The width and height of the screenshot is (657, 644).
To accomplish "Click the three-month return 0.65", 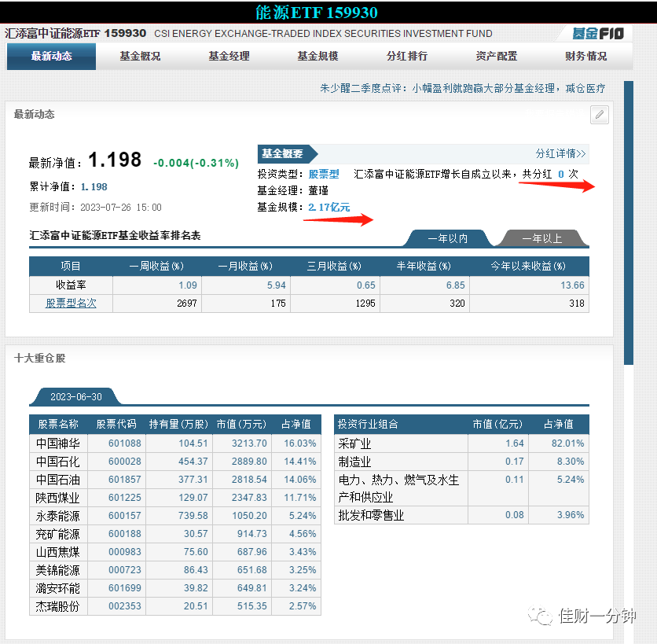I will [x=365, y=285].
